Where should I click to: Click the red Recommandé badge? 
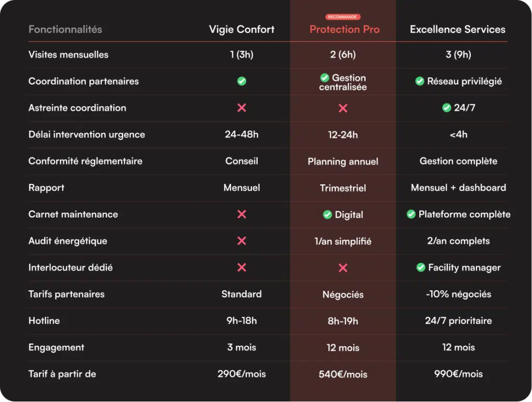(x=343, y=17)
